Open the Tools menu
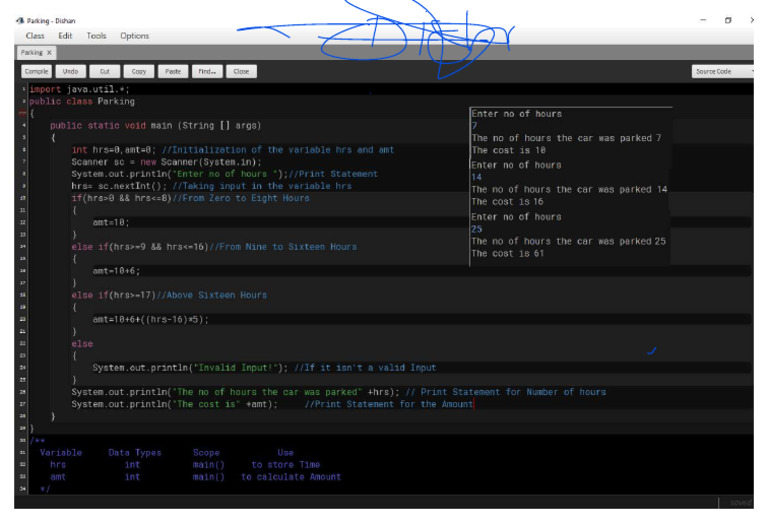Image resolution: width=768 pixels, height=523 pixels. [x=96, y=36]
